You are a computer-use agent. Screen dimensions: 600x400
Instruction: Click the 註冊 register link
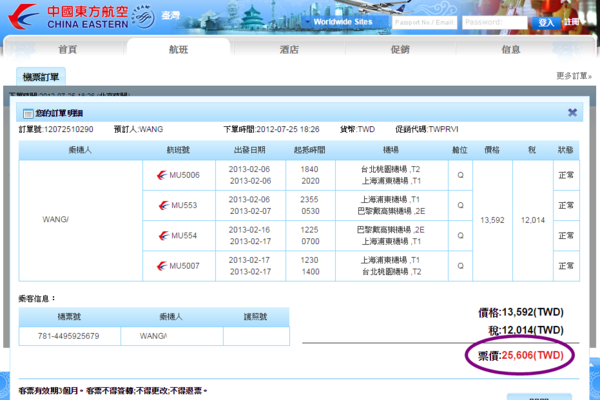click(572, 21)
